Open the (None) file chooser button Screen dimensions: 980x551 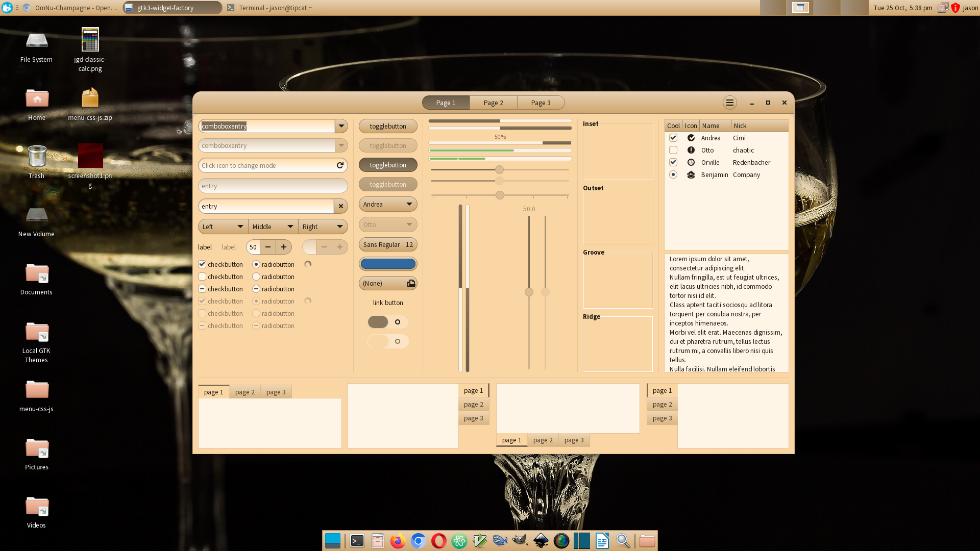click(388, 283)
